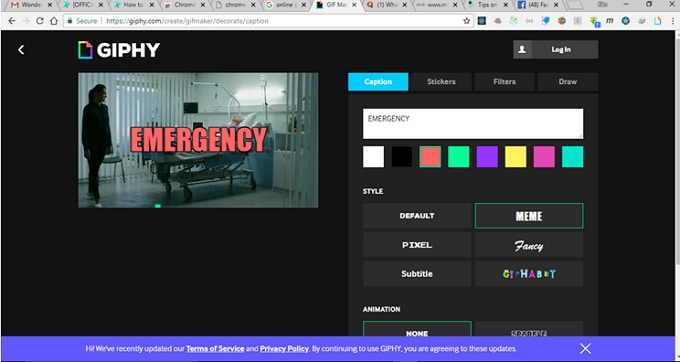Select the Fancy caption style
The width and height of the screenshot is (680, 362).
(x=529, y=245)
